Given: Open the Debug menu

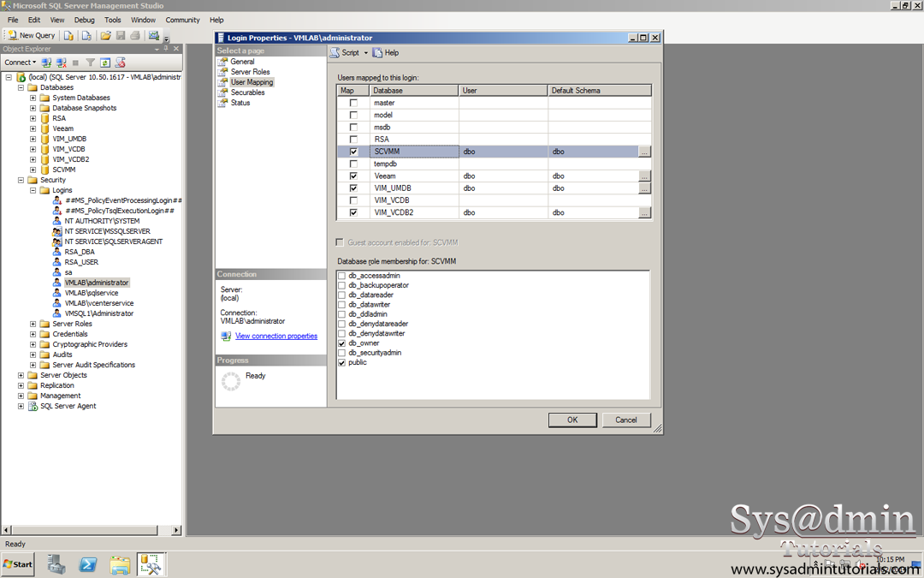Looking at the screenshot, I should pyautogui.click(x=84, y=20).
